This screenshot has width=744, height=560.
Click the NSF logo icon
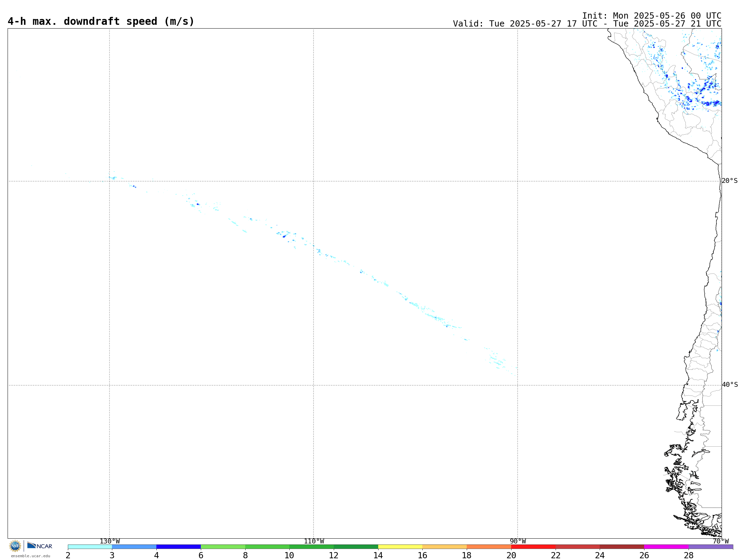click(x=15, y=546)
